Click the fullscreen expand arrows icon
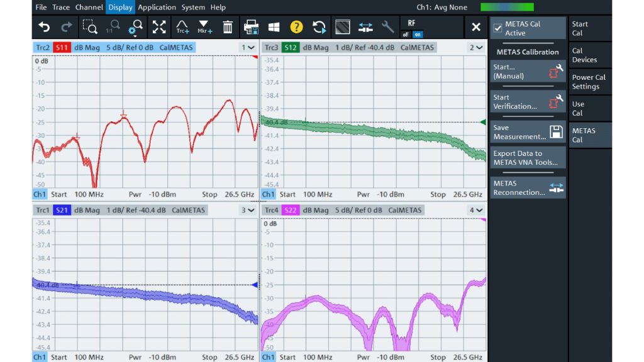The image size is (644, 362). pos(159,27)
